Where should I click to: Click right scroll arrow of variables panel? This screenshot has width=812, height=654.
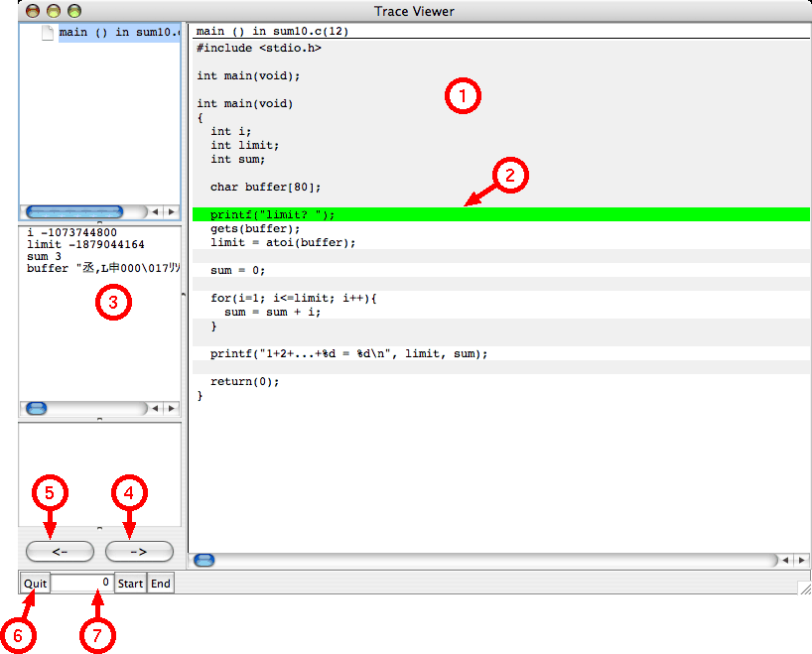[172, 408]
